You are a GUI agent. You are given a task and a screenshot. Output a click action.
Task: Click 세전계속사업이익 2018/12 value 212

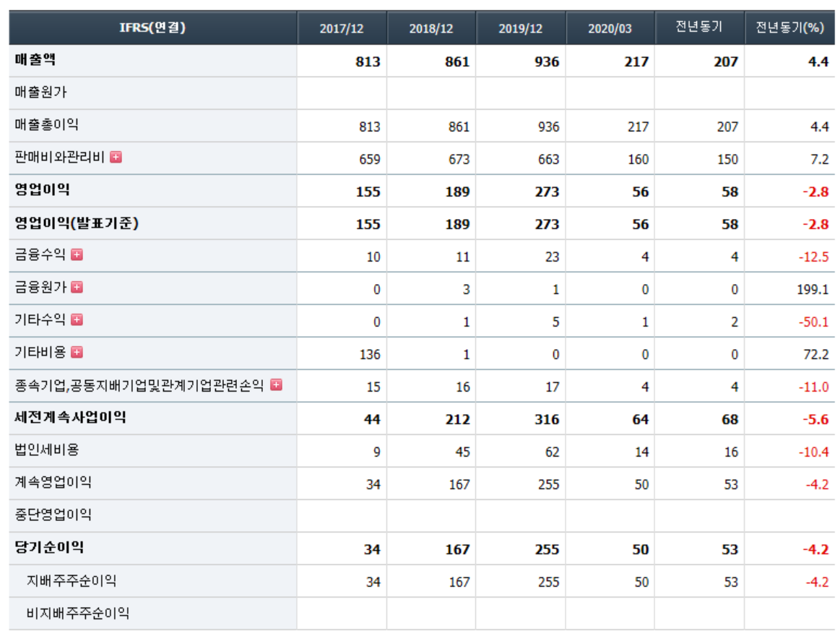[x=457, y=419]
